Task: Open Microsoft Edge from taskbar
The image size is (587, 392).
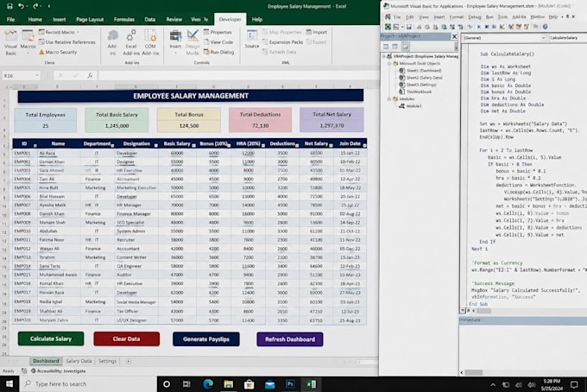Action: point(208,383)
